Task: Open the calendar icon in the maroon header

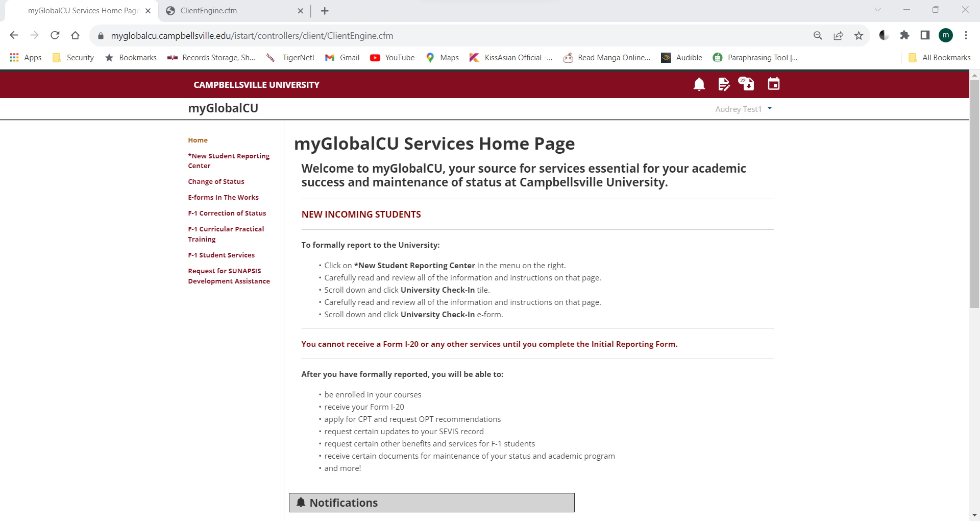Action: (x=773, y=84)
